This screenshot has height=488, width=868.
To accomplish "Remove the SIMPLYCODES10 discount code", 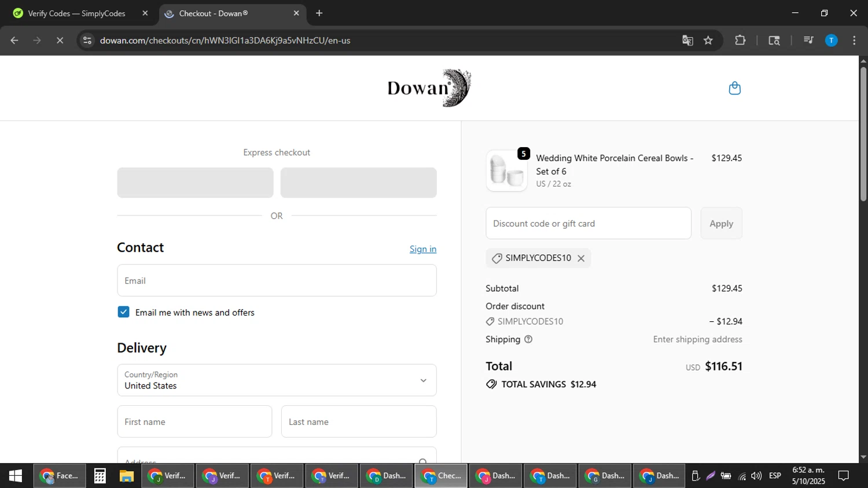I will [x=581, y=258].
